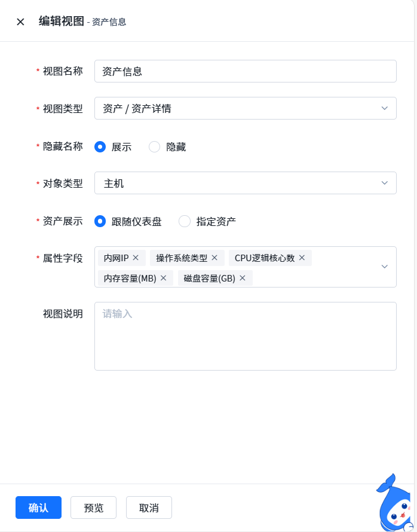Close the 编辑视图 panel with the X icon
The height and width of the screenshot is (532, 417).
click(20, 22)
